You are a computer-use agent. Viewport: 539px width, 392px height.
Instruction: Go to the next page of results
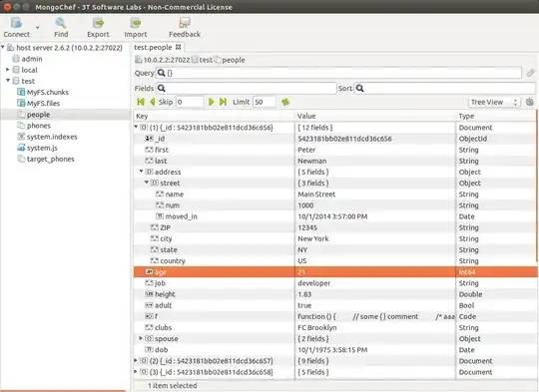click(x=211, y=102)
